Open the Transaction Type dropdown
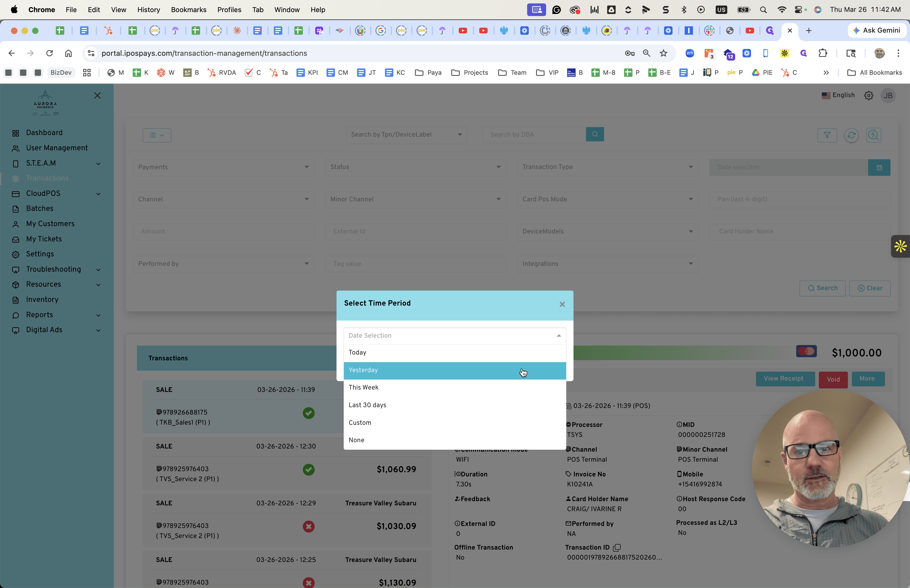This screenshot has width=910, height=588. coord(607,167)
